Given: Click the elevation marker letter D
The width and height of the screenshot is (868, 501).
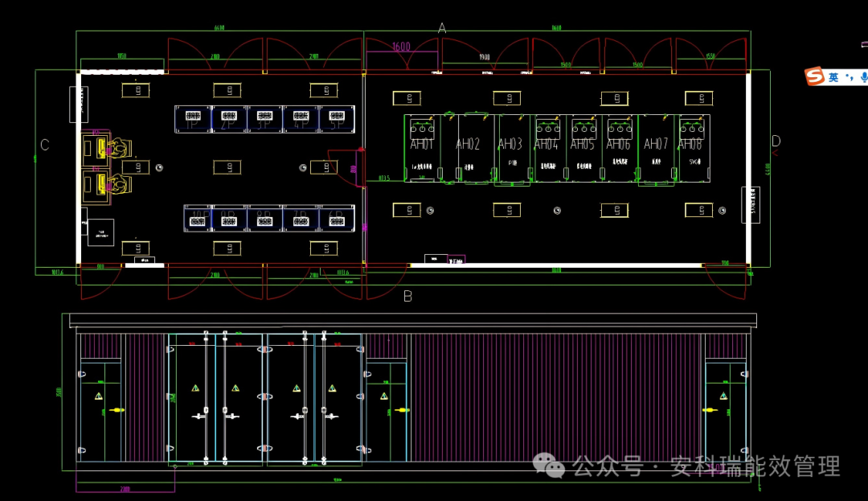Looking at the screenshot, I should point(776,142).
